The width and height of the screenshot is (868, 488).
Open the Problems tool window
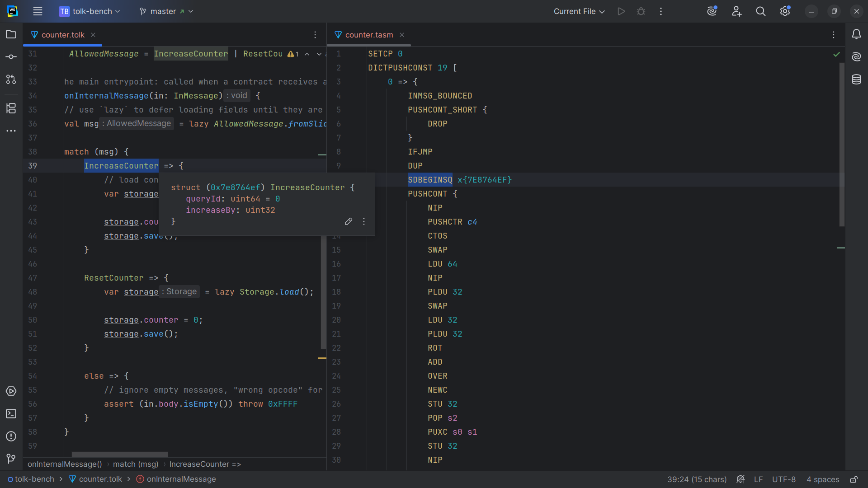click(x=11, y=436)
